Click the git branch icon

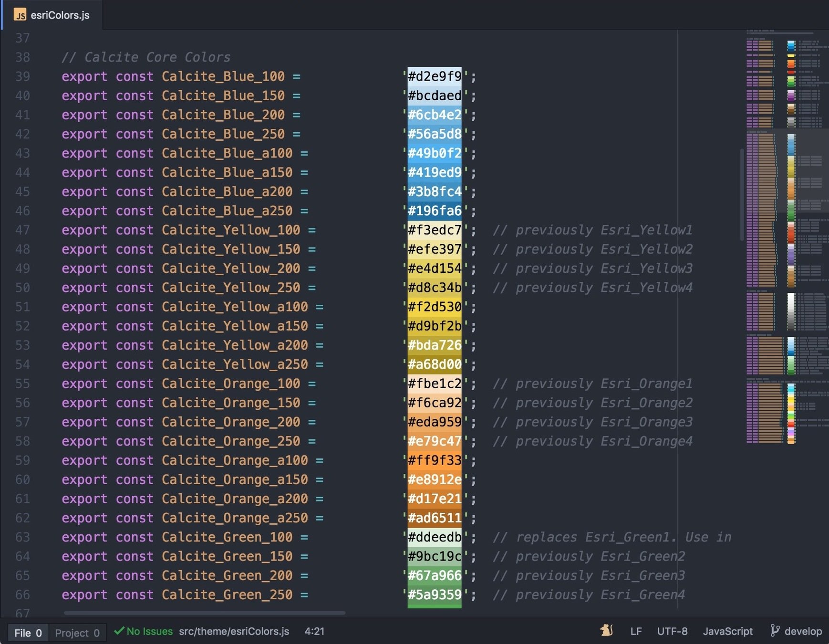coord(775,631)
